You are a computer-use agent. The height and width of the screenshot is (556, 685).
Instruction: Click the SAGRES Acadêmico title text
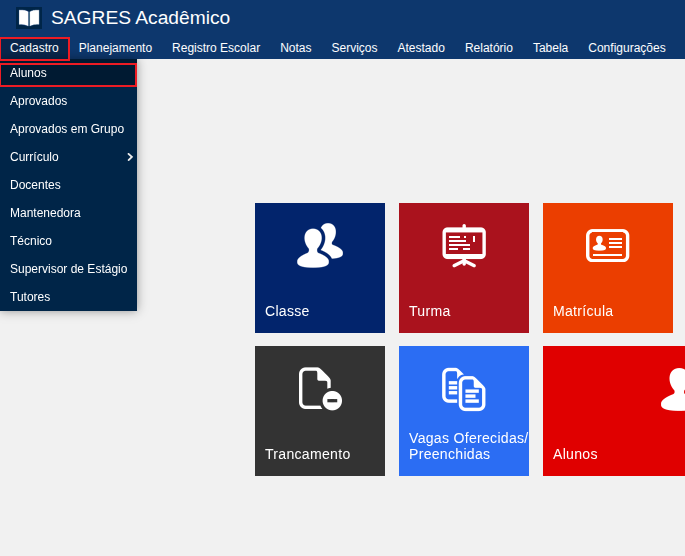coord(140,18)
